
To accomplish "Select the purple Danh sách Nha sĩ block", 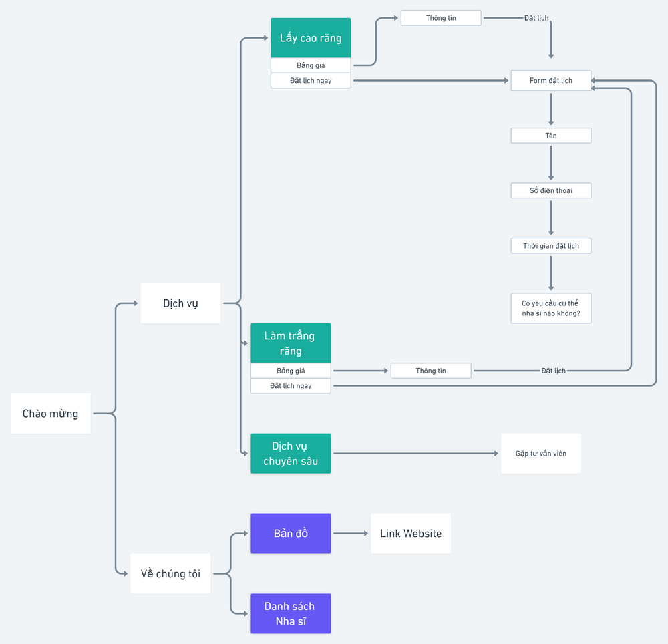I will pos(291,613).
